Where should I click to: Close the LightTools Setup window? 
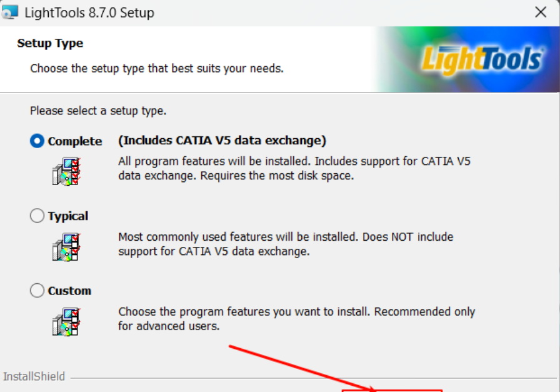541,13
